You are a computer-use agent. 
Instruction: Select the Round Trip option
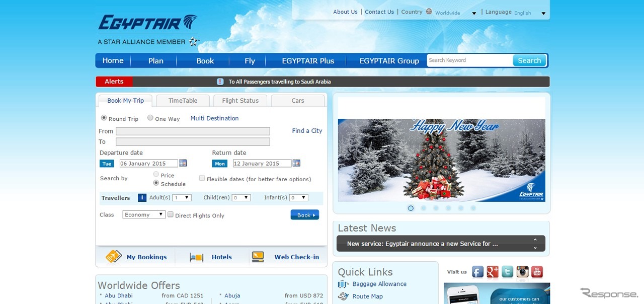pos(104,118)
